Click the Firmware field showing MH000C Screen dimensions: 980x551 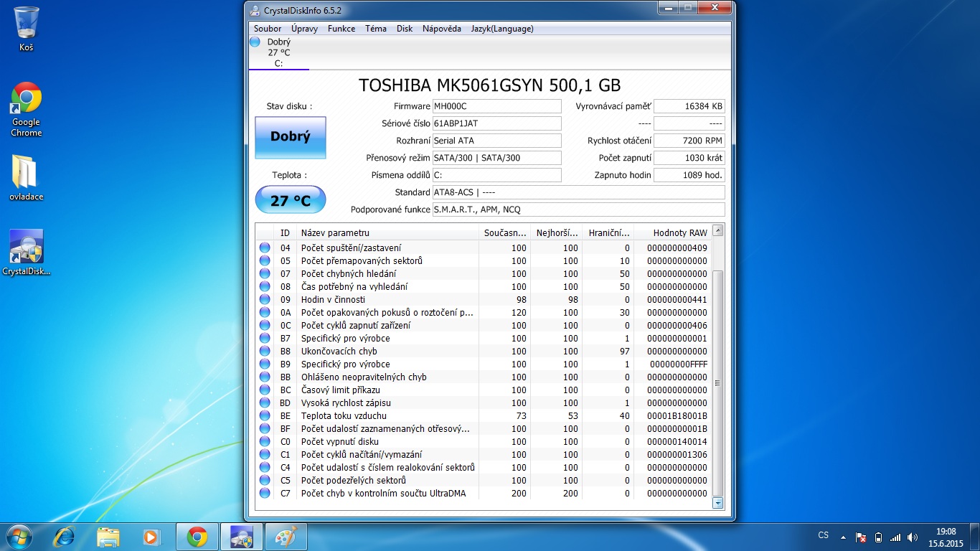tap(496, 106)
